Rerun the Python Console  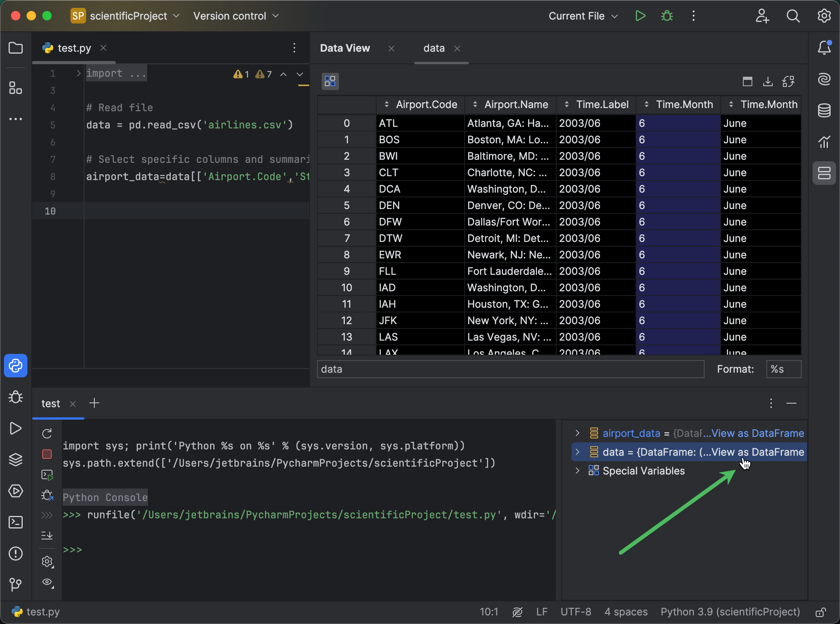[x=47, y=433]
